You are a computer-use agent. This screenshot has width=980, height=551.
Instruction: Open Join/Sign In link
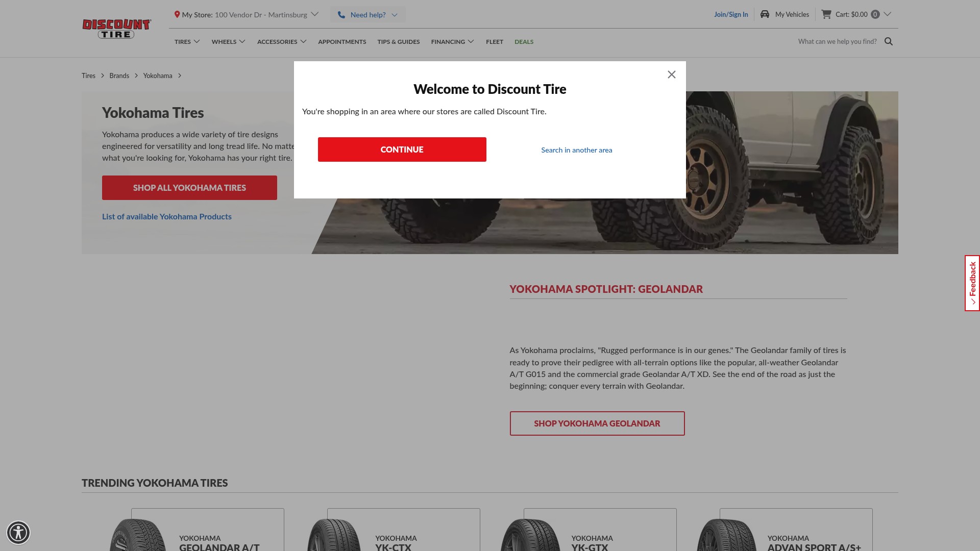(731, 14)
